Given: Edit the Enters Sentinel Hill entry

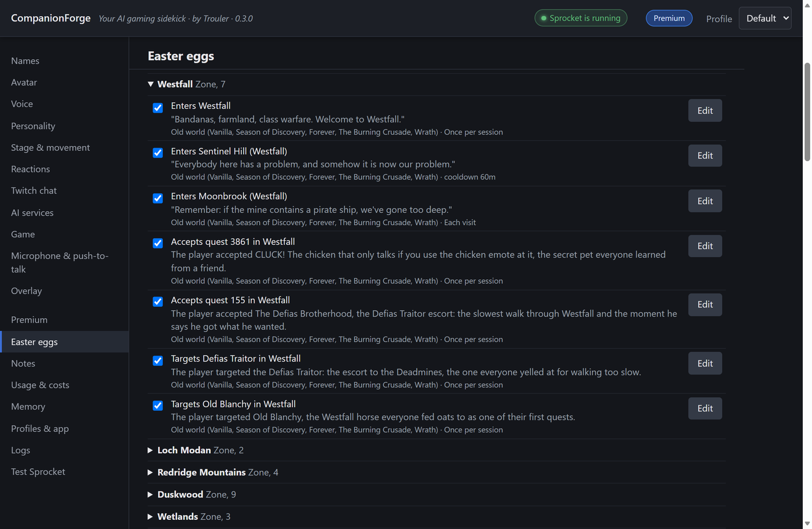Looking at the screenshot, I should pyautogui.click(x=705, y=156).
